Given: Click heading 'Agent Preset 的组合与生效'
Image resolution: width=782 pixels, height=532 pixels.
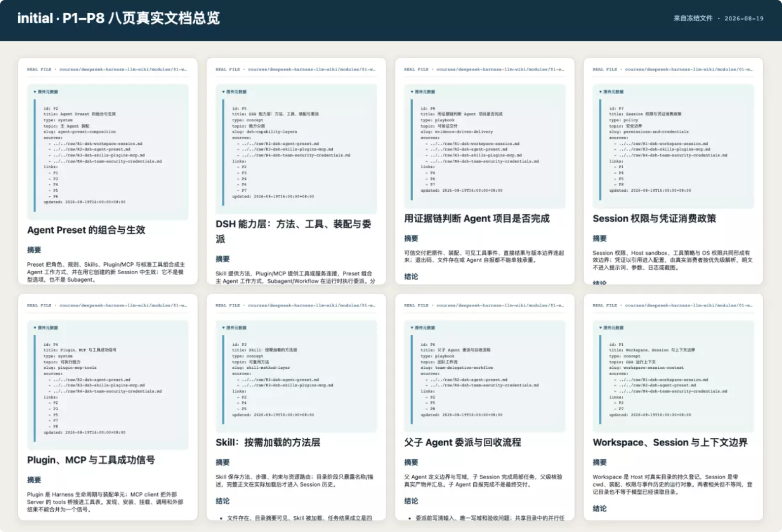Looking at the screenshot, I should (86, 230).
